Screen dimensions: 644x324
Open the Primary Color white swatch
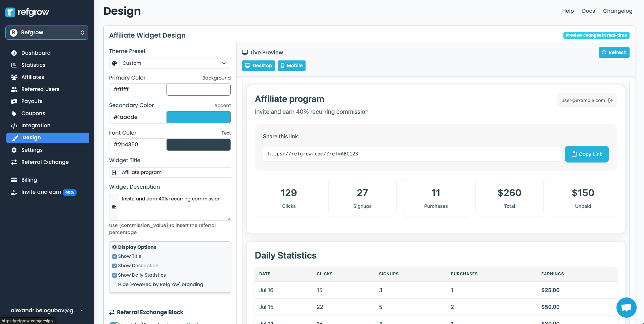(198, 90)
